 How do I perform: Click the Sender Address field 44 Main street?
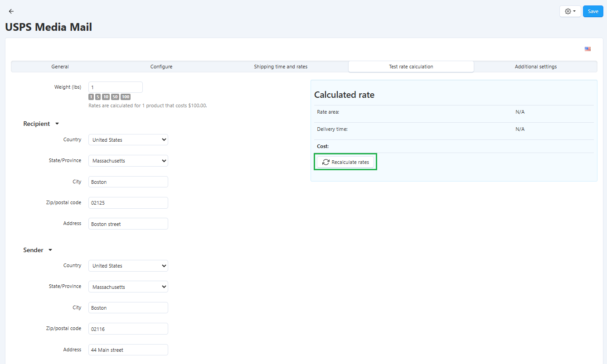(x=128, y=350)
